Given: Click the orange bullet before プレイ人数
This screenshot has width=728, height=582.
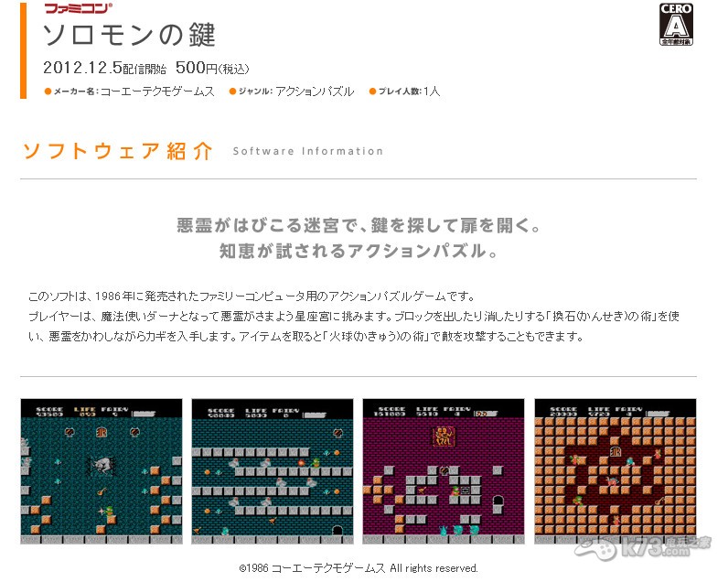Looking at the screenshot, I should pyautogui.click(x=372, y=91).
